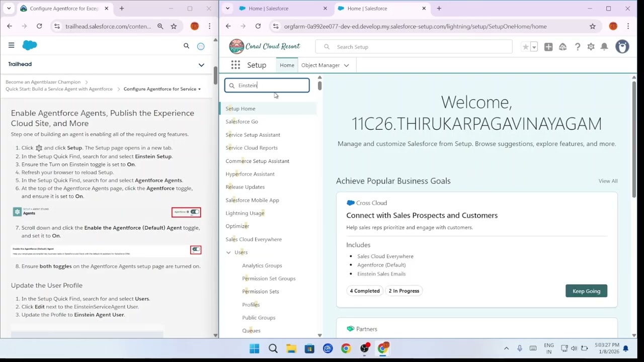Viewport: 644px width, 362px height.
Task: Click the Salesforce cloud logo on Trailhead
Action: click(30, 45)
